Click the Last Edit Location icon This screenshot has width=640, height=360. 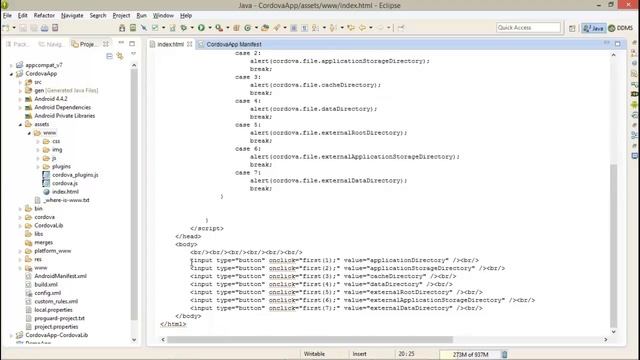click(x=351, y=28)
